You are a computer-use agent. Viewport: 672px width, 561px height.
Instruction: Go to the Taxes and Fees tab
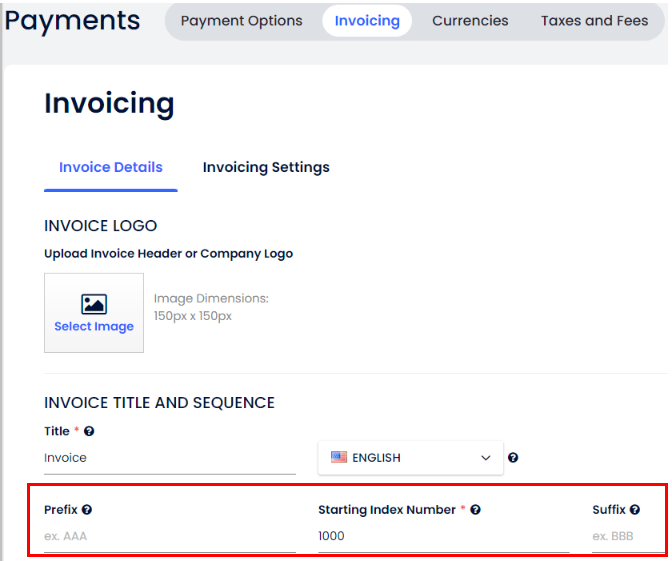(594, 21)
